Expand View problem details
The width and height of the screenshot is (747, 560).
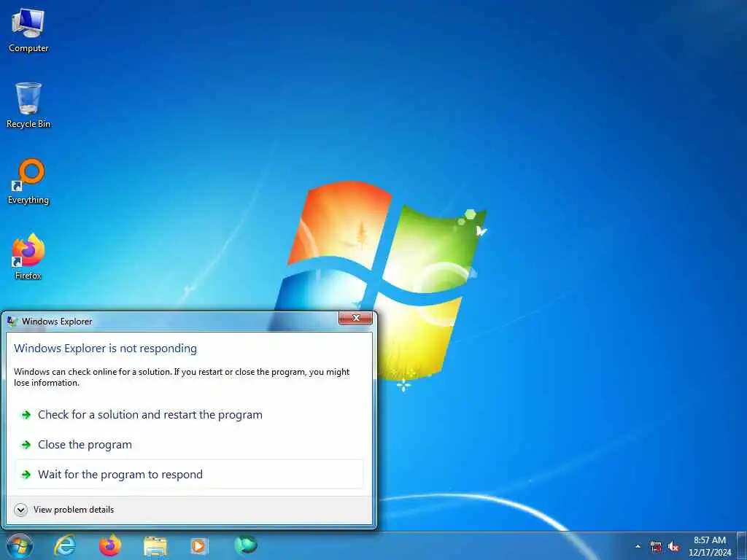64,510
